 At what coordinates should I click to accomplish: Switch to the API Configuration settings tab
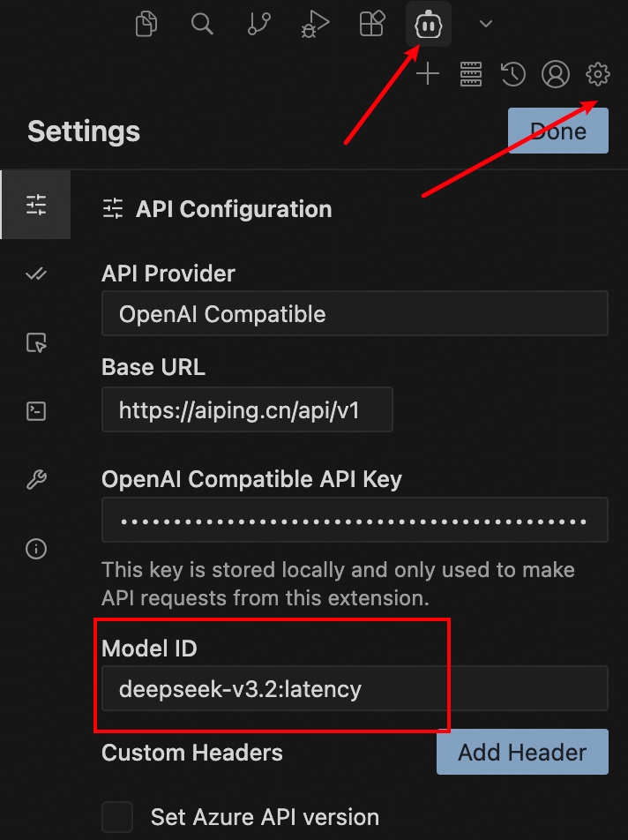[36, 206]
